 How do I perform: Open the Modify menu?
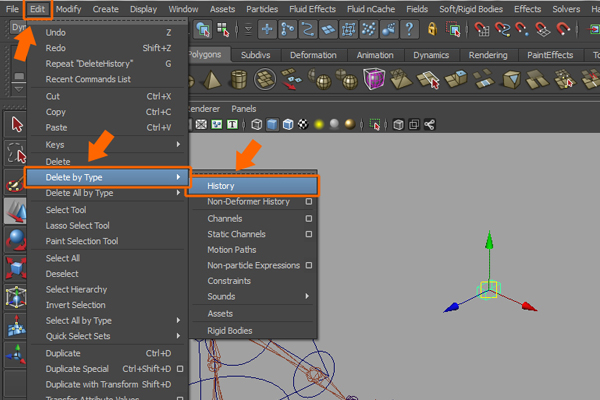tap(68, 9)
